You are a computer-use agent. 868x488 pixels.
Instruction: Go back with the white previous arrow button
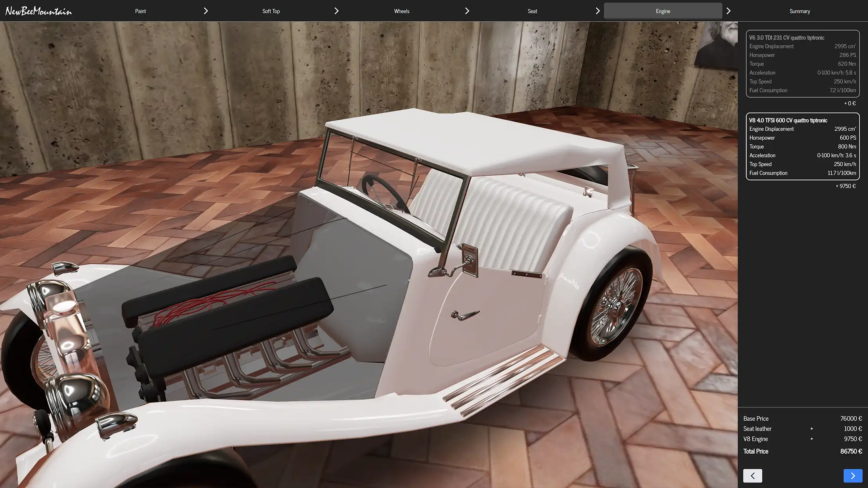(x=753, y=475)
